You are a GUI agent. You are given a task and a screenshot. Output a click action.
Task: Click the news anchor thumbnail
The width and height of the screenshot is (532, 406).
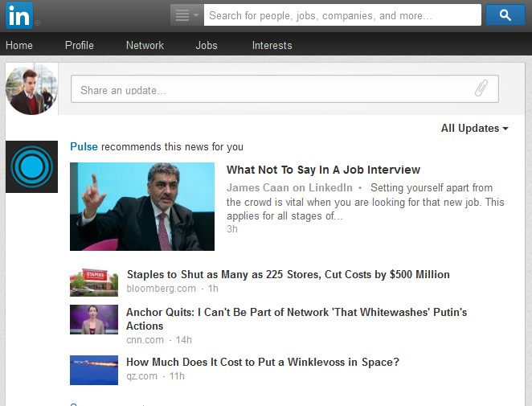[x=94, y=319]
